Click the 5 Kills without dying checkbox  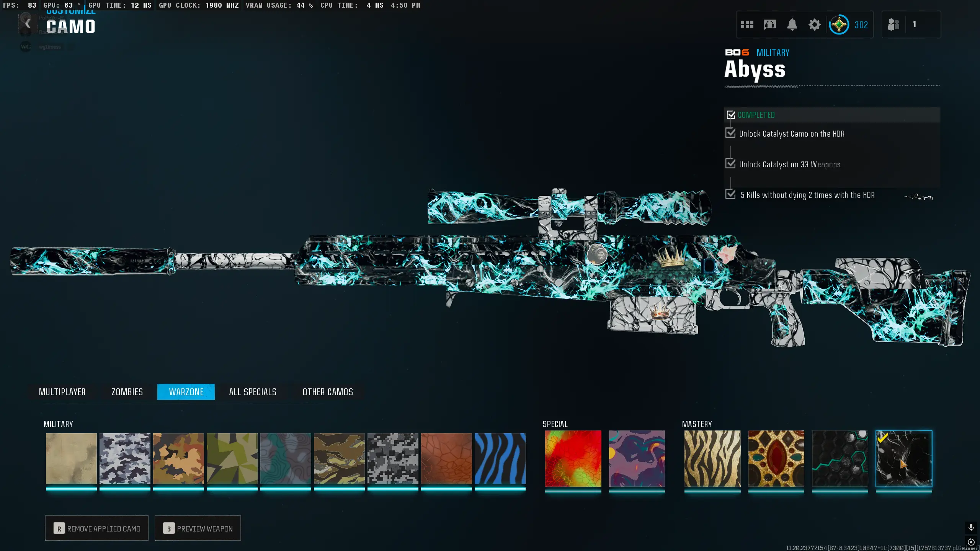click(730, 194)
